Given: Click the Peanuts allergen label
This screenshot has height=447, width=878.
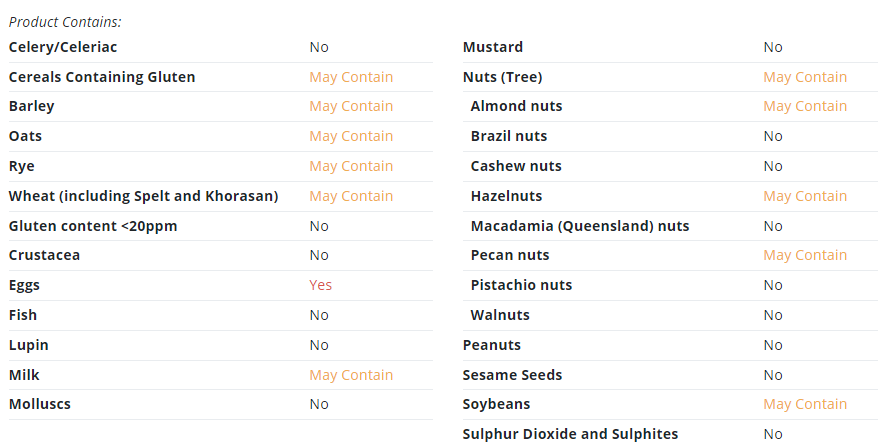Looking at the screenshot, I should pos(492,345).
